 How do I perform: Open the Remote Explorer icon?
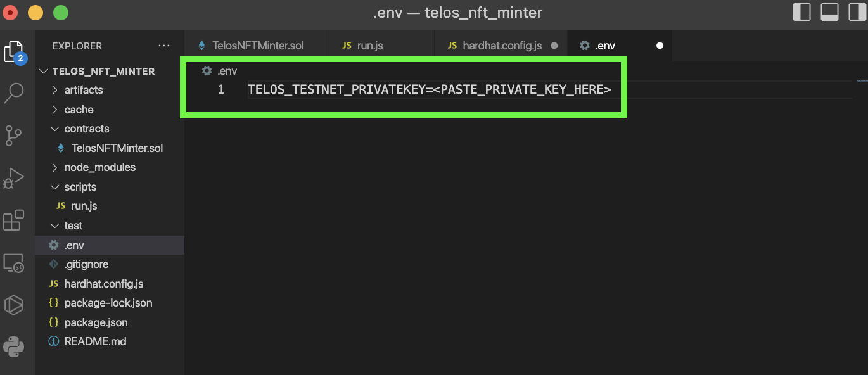tap(14, 263)
